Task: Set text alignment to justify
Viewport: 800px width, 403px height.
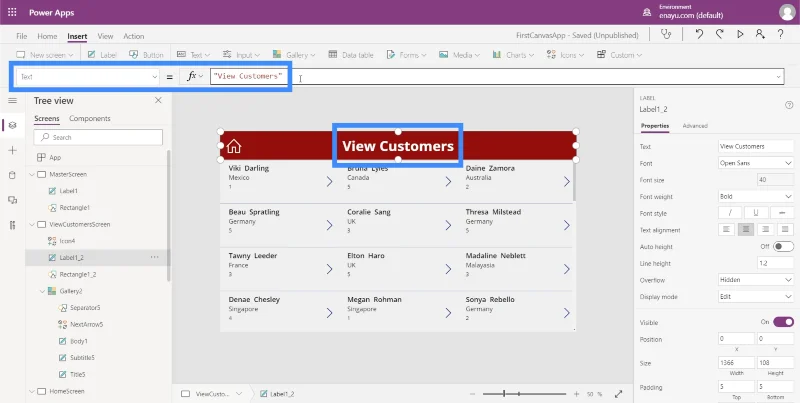Action: (786, 230)
